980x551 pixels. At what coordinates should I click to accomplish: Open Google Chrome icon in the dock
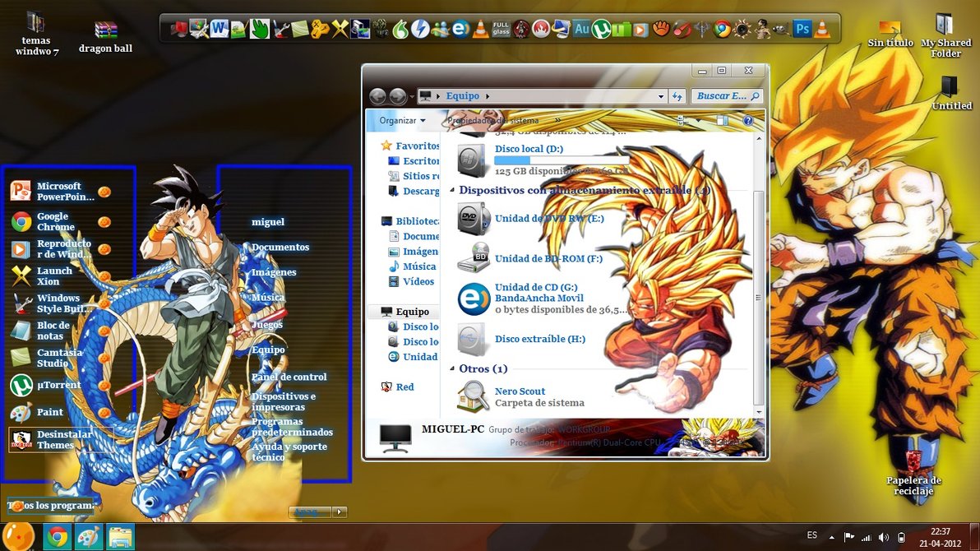click(722, 29)
